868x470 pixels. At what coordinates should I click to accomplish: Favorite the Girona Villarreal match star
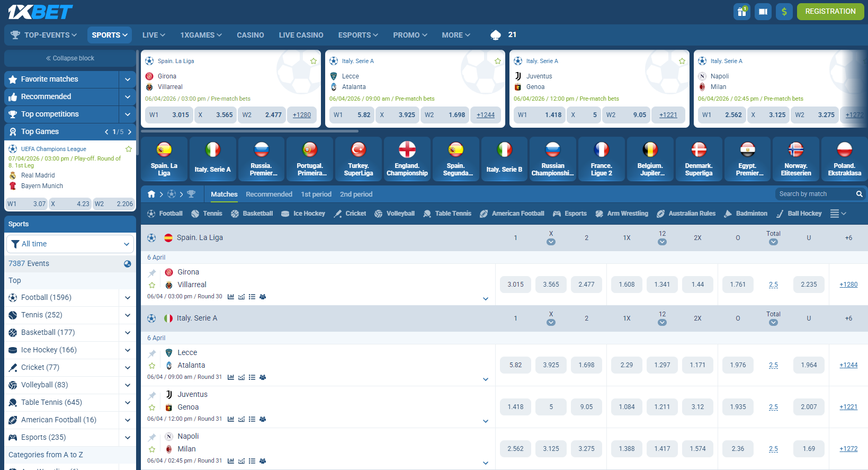click(152, 285)
